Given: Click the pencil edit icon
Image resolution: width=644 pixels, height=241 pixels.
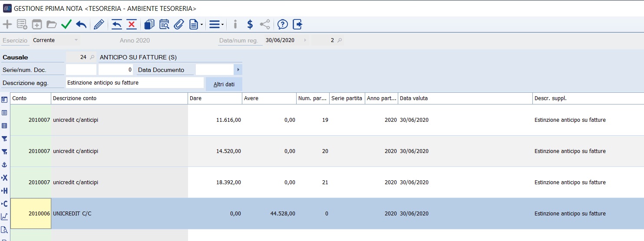Looking at the screenshot, I should click(x=99, y=24).
